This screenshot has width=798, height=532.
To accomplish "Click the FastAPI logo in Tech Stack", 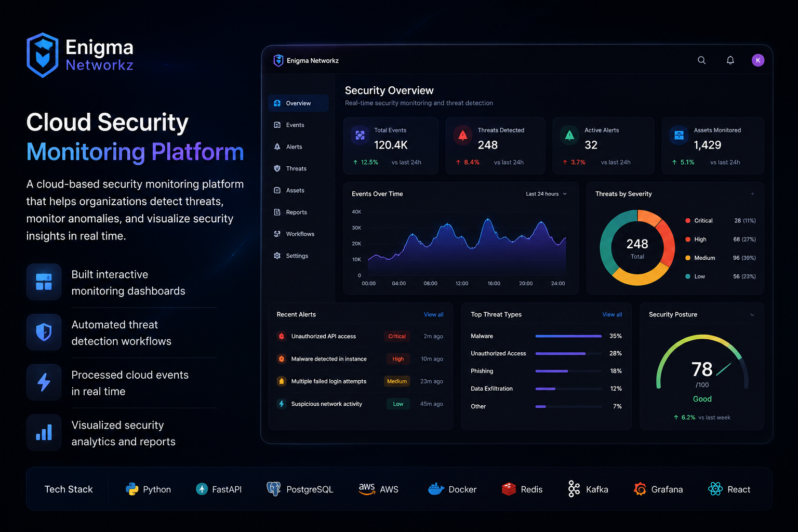I will coord(202,489).
